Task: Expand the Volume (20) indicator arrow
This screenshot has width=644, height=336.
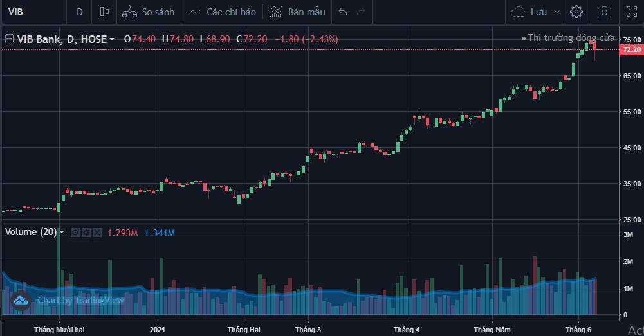Action: pyautogui.click(x=62, y=232)
